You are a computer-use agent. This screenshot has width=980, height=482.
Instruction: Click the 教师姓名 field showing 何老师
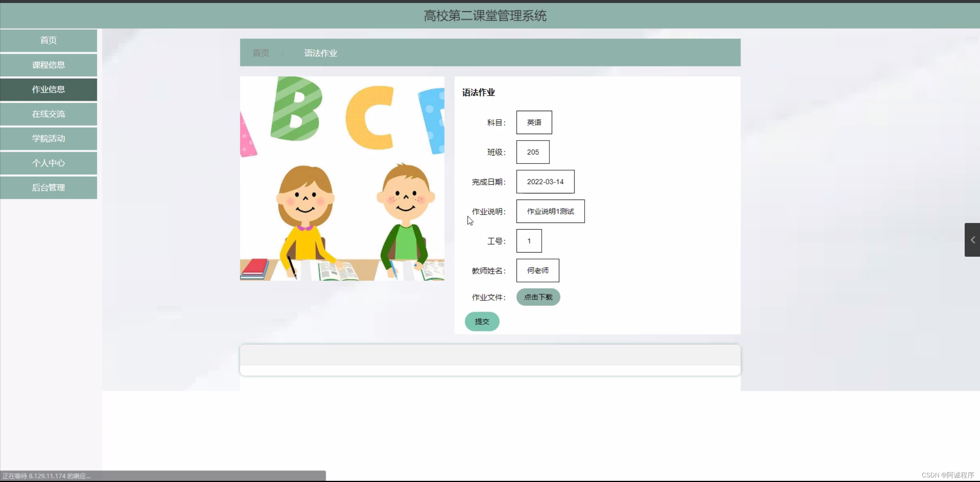click(x=537, y=271)
